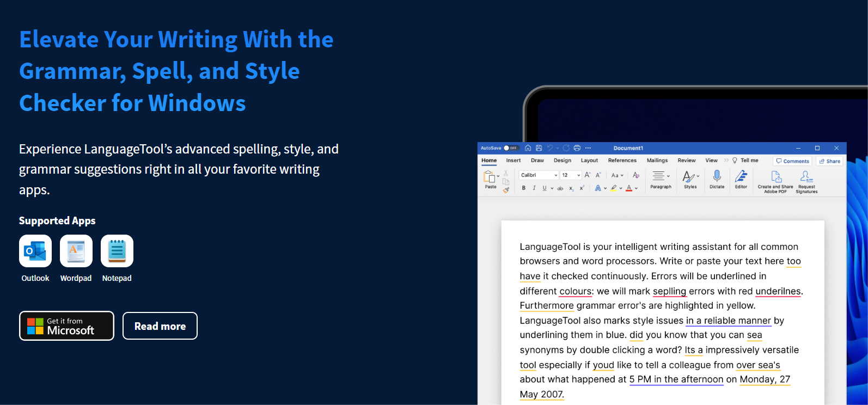Open the Calibri font name dropdown
The width and height of the screenshot is (868, 405).
539,175
